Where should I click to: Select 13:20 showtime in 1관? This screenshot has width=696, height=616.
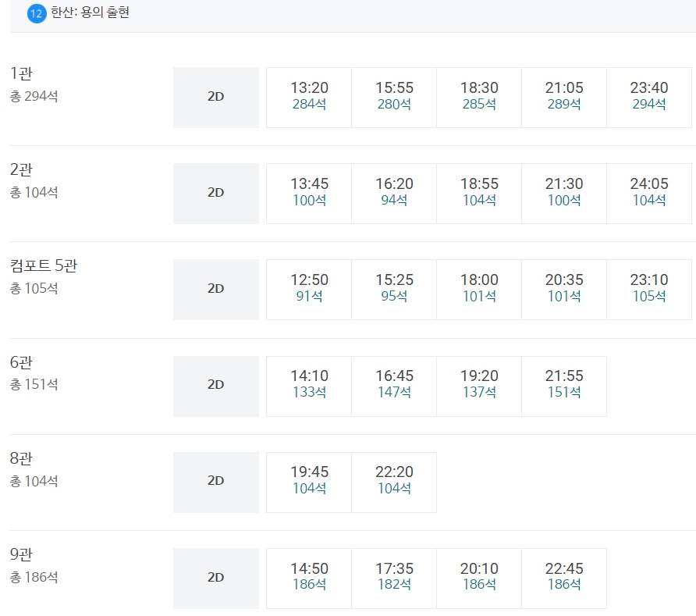(x=309, y=98)
